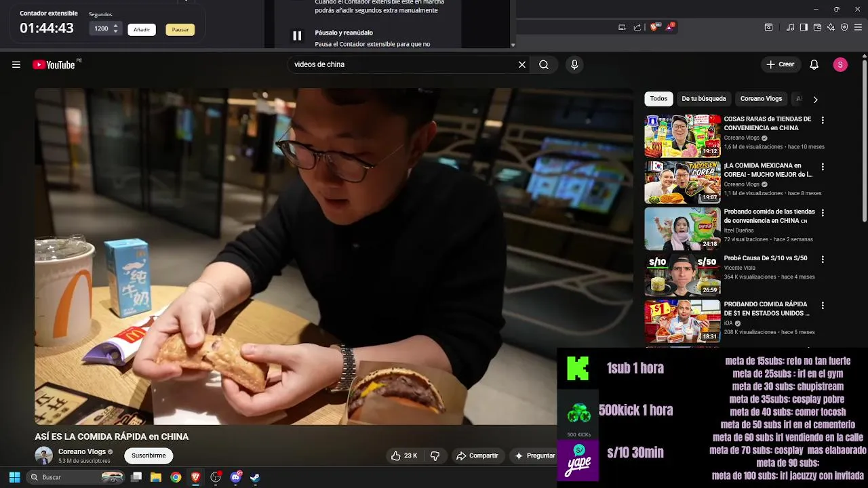Open thumbnail of Itzel Dueñas convenience store video
Viewport: 868px width, 488px height.
coord(682,228)
